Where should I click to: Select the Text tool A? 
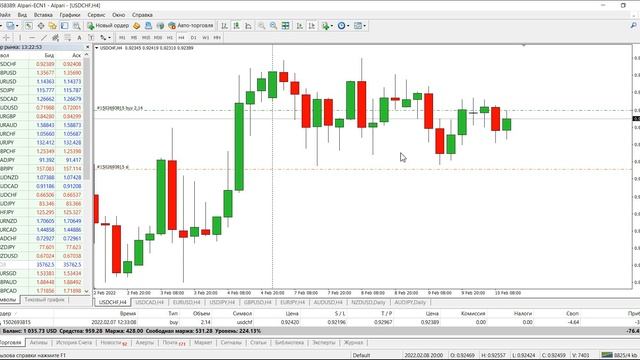(x=79, y=38)
